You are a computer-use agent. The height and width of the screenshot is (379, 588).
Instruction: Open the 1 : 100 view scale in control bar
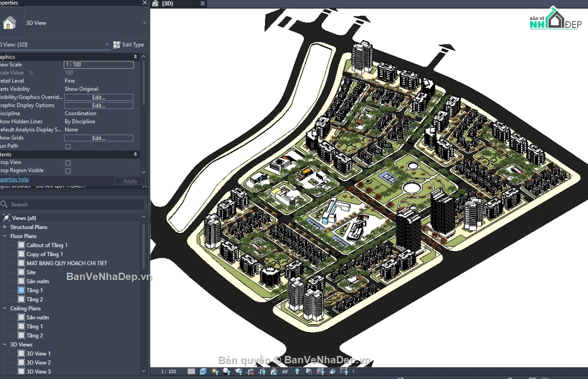coord(169,371)
